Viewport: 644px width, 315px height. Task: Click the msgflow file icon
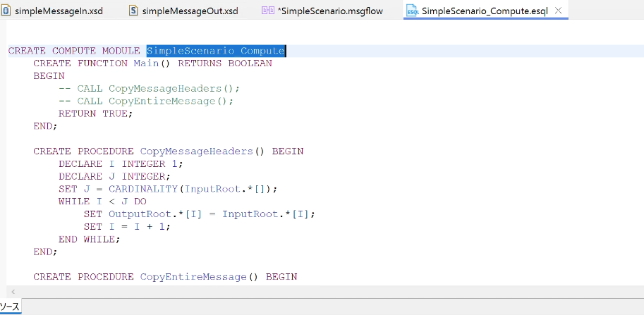(268, 11)
